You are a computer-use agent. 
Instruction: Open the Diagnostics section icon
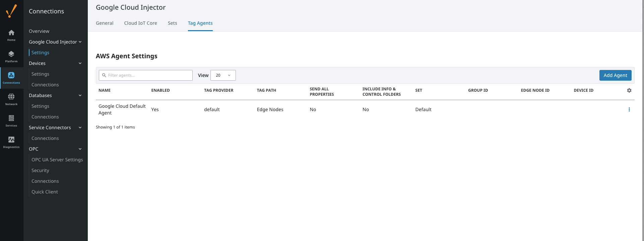11,142
